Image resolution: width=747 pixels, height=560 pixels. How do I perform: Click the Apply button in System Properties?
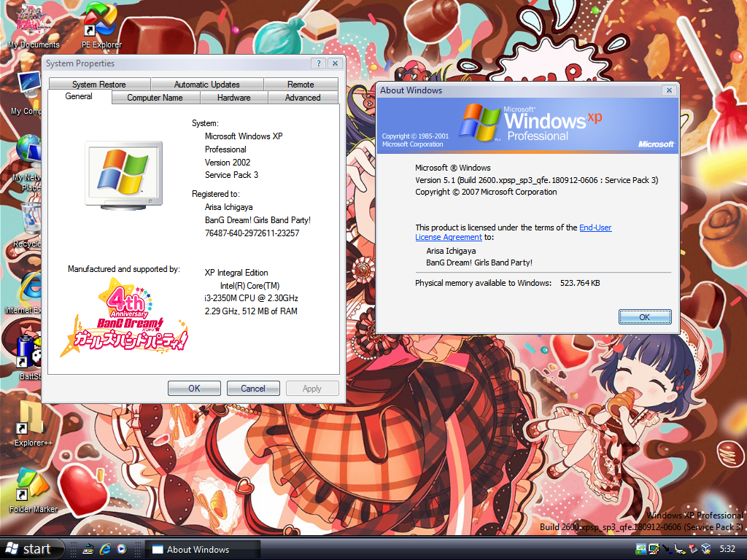(312, 389)
